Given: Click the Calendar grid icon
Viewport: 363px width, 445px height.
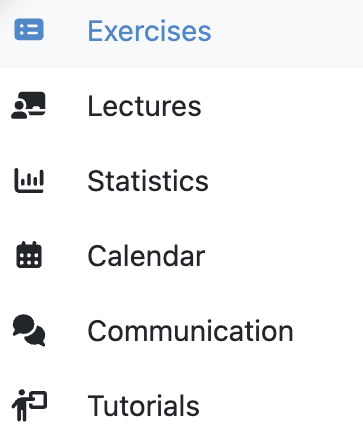Looking at the screenshot, I should pos(29,255).
